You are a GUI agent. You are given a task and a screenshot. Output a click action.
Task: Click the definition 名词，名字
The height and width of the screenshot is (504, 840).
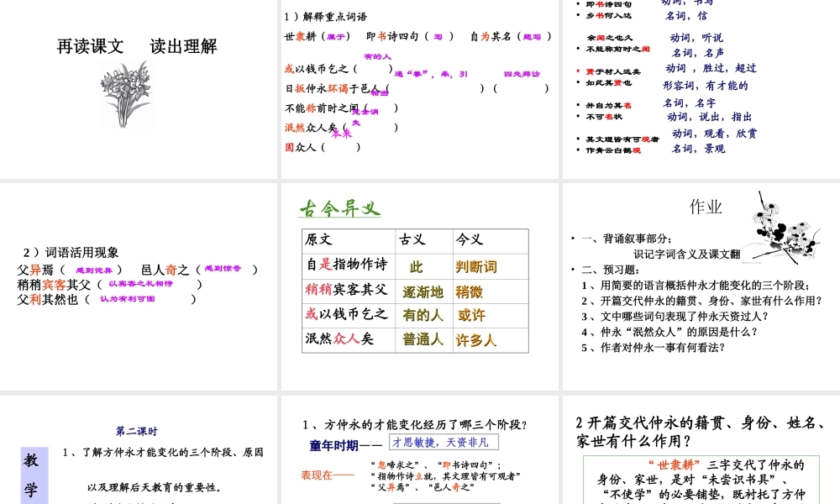689,102
